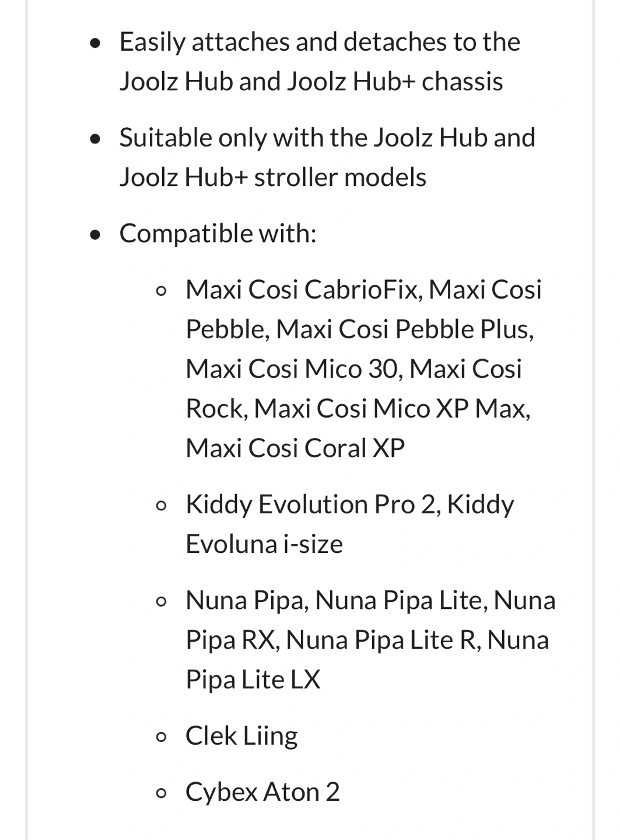Click the 'Compatible with:' heading
Image resolution: width=620 pixels, height=840 pixels.
tap(218, 234)
